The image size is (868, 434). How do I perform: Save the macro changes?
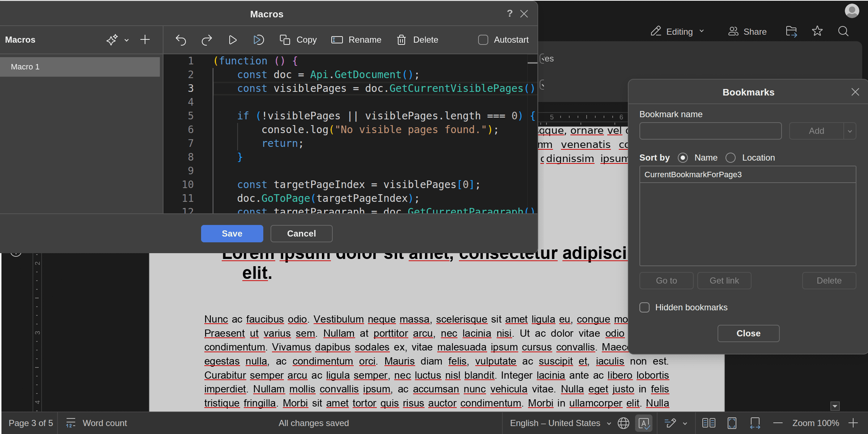click(232, 233)
